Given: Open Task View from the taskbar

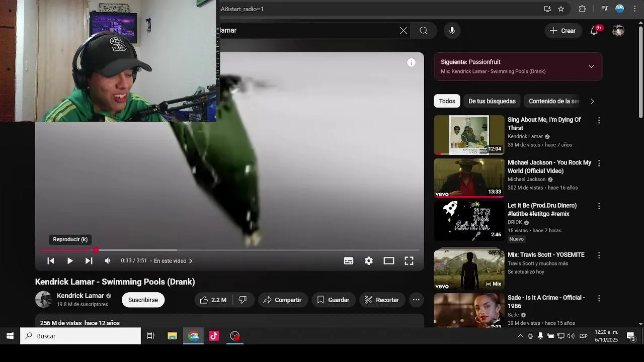Looking at the screenshot, I should click(151, 336).
